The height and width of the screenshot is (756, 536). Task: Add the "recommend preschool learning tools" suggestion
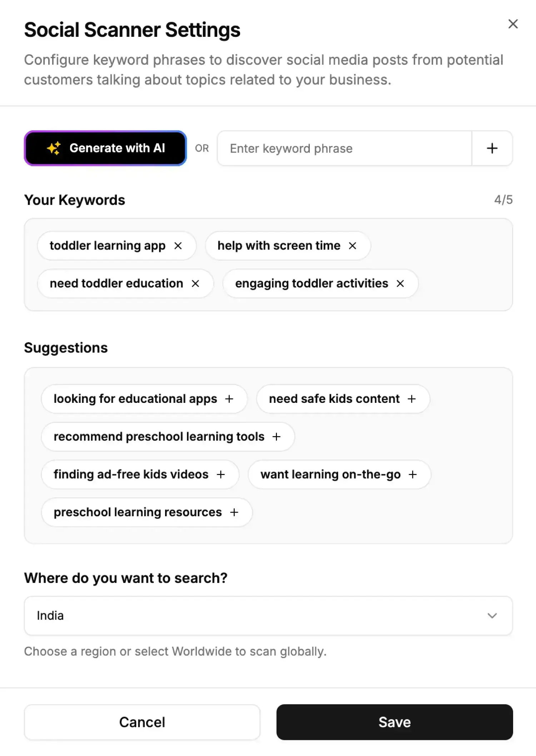click(277, 436)
